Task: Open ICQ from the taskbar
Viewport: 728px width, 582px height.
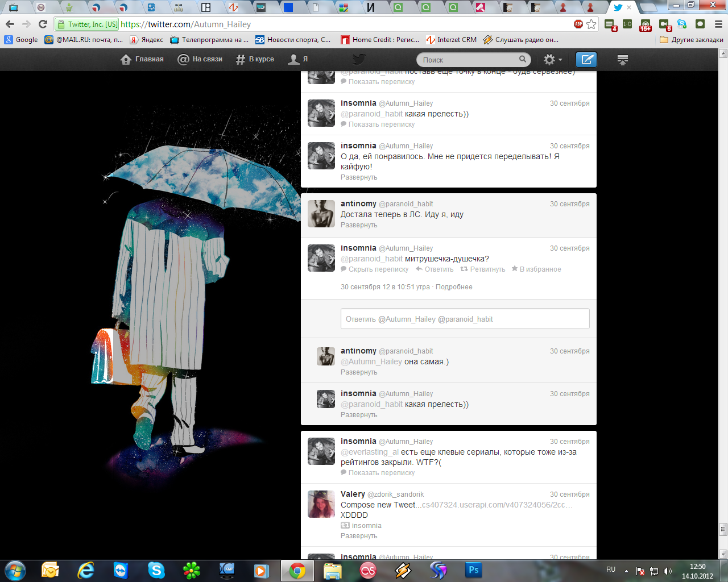Action: coord(192,570)
